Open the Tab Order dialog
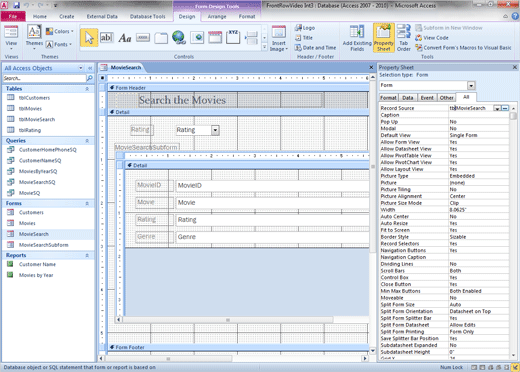 tap(404, 38)
